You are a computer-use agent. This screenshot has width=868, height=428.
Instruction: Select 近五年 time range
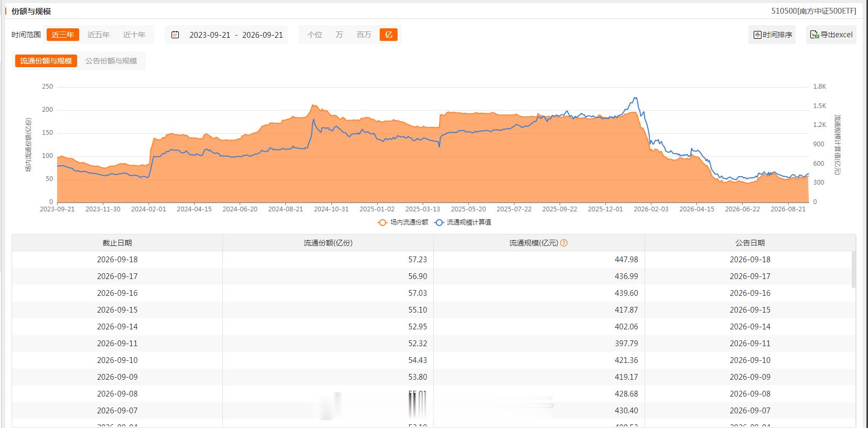point(99,35)
